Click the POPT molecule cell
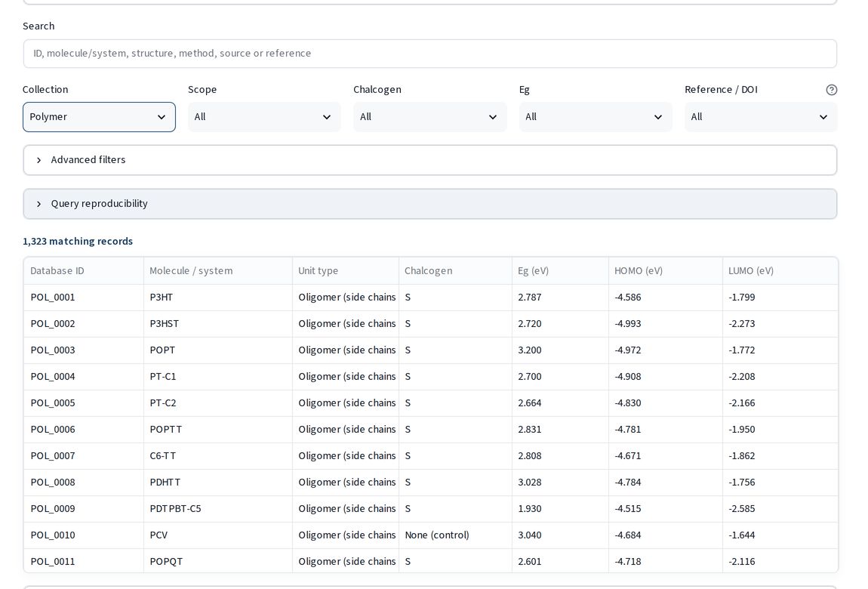 (218, 350)
